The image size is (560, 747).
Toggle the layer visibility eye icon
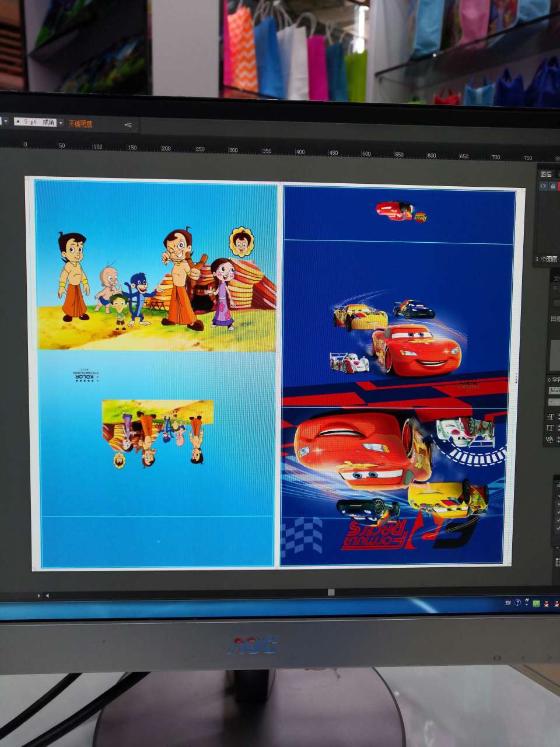point(543,186)
